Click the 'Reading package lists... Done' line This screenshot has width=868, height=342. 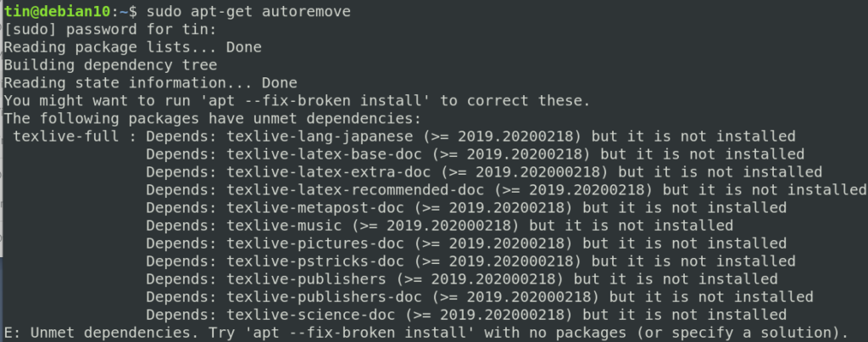click(x=133, y=48)
